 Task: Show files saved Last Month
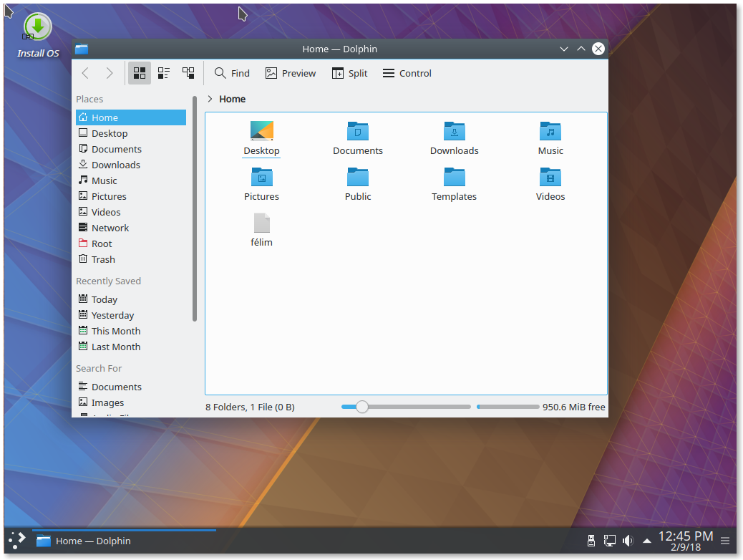[131, 347]
